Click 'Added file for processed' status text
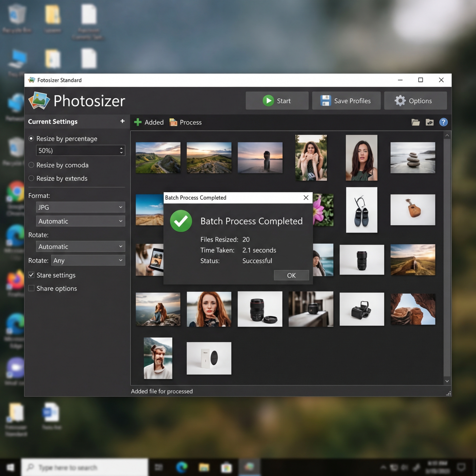This screenshot has width=476, height=476. pos(162,391)
